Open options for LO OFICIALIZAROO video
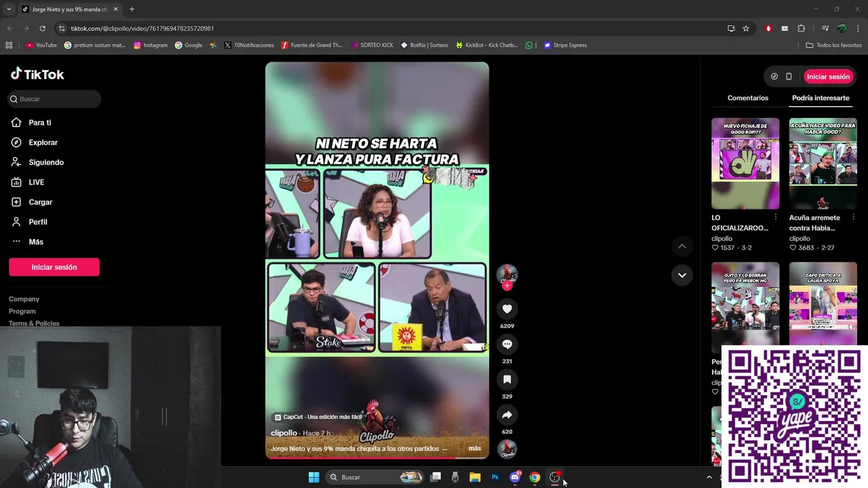The height and width of the screenshot is (488, 868). pyautogui.click(x=776, y=218)
